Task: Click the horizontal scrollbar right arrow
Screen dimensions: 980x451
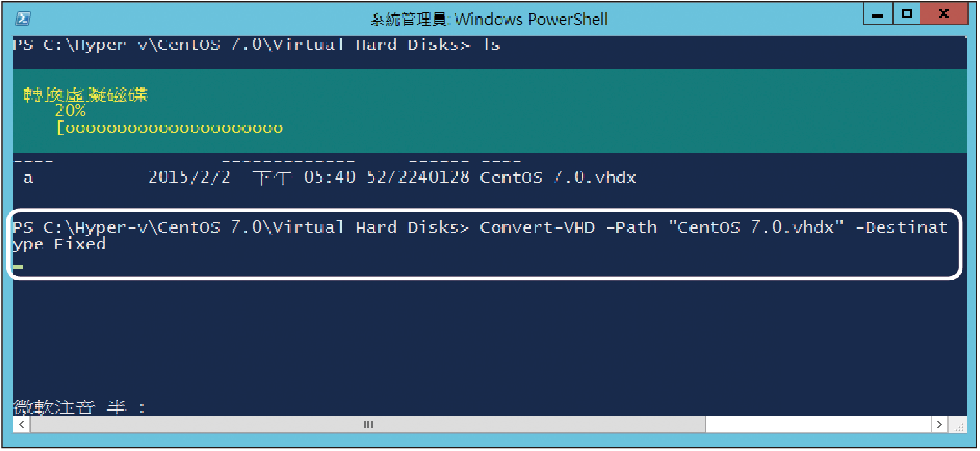Action: click(x=940, y=425)
